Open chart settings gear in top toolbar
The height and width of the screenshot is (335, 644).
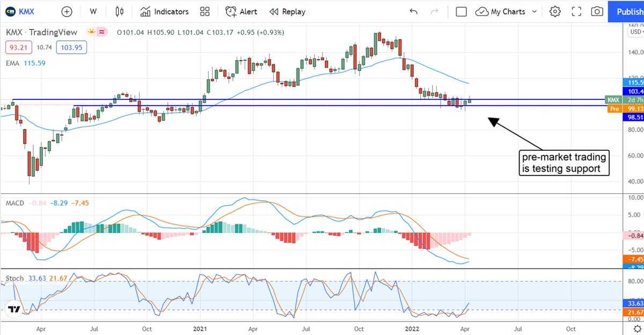555,11
